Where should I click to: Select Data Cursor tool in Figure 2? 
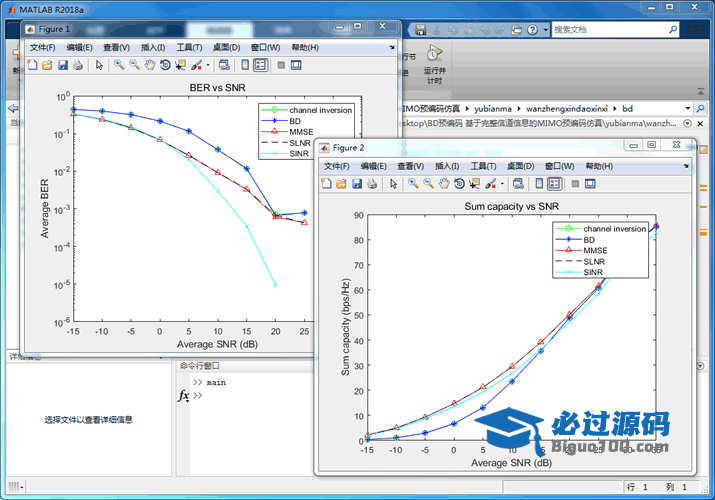click(x=475, y=184)
